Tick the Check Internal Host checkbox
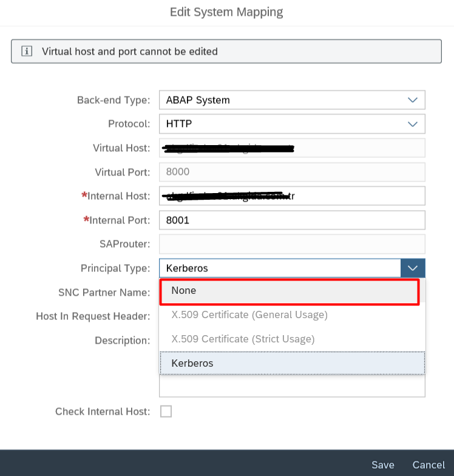Screen dimensions: 454x476 pos(166,412)
